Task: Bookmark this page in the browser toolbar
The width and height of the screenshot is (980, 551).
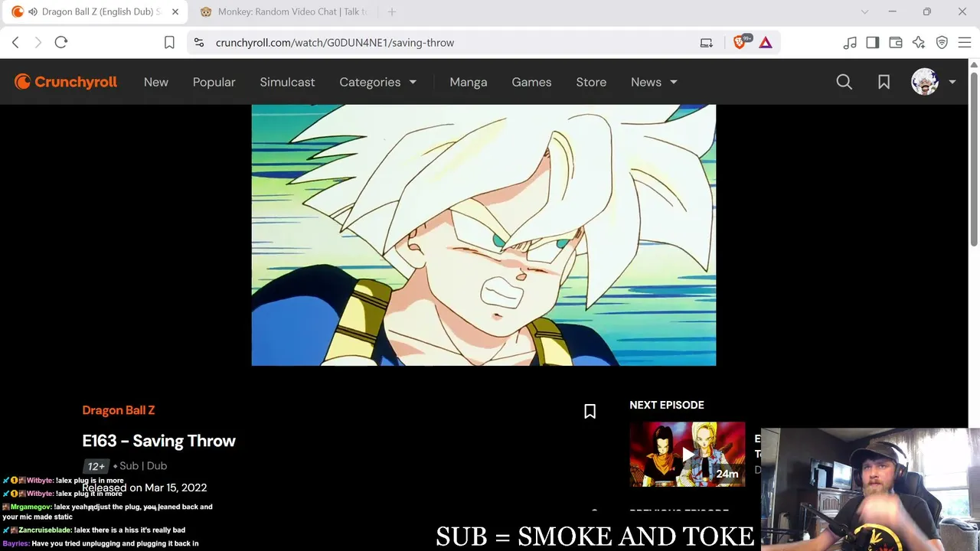Action: 169,43
